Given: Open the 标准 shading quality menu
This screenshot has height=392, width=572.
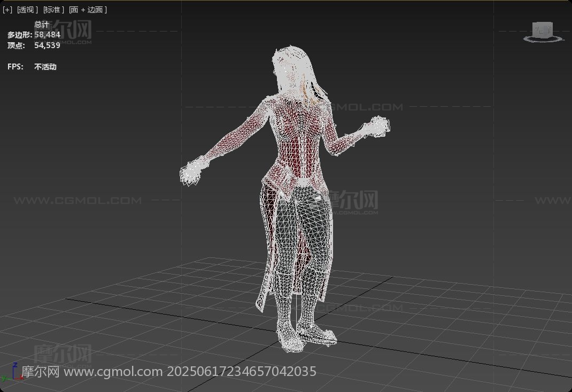Looking at the screenshot, I should (x=53, y=10).
